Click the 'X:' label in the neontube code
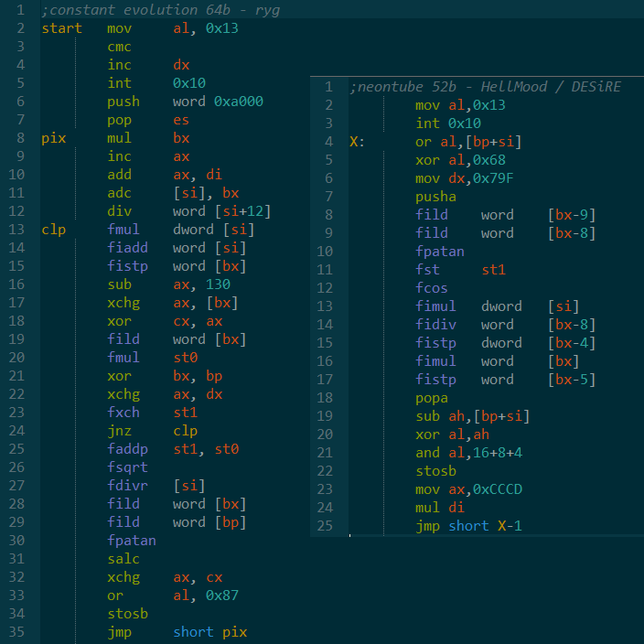 pos(357,142)
